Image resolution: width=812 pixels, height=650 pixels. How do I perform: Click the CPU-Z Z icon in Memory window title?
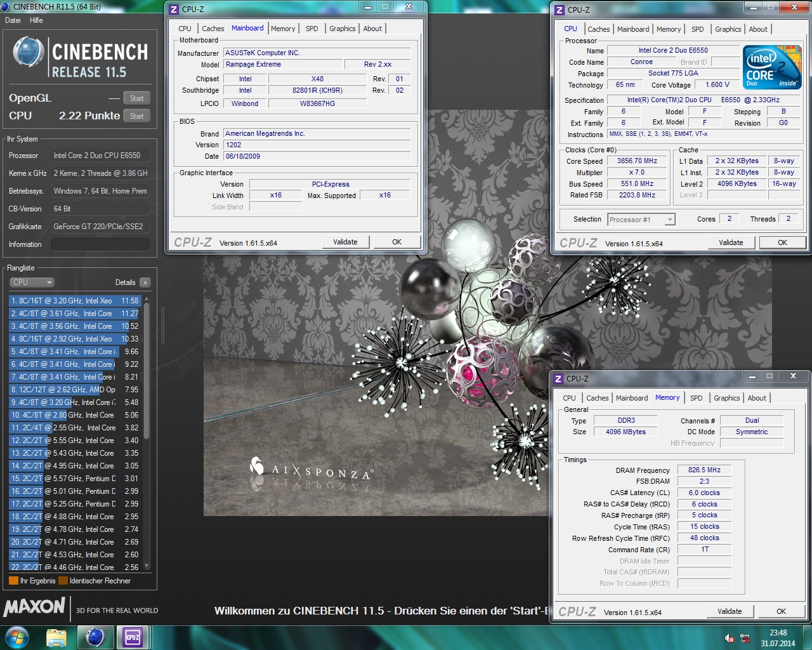click(x=558, y=378)
